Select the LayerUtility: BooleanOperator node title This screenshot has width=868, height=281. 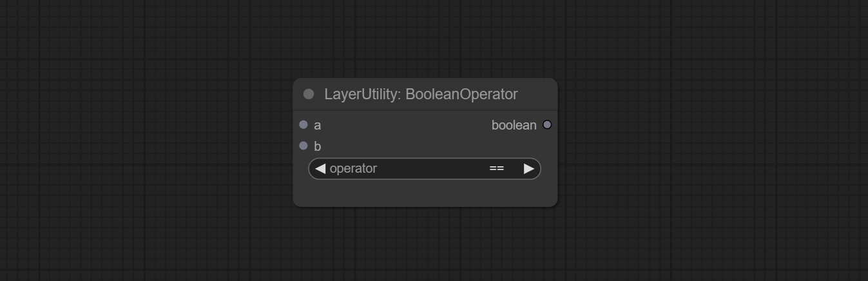[421, 94]
